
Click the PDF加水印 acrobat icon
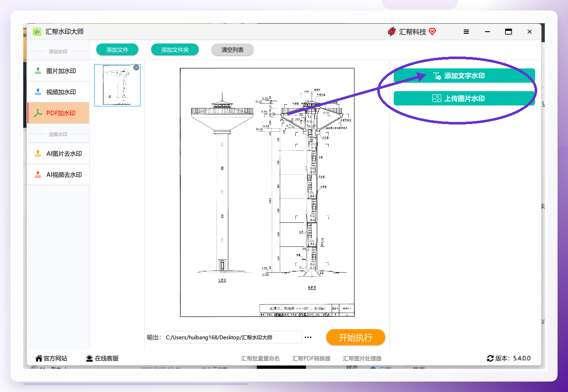tap(38, 113)
